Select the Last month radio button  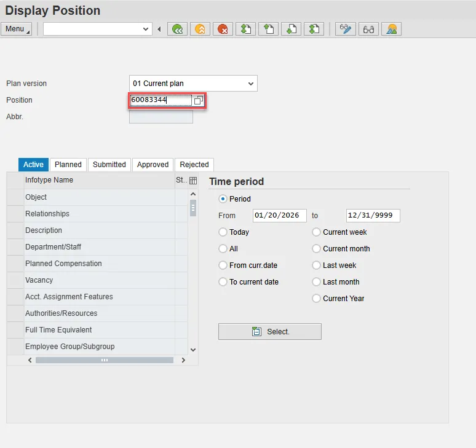[316, 282]
